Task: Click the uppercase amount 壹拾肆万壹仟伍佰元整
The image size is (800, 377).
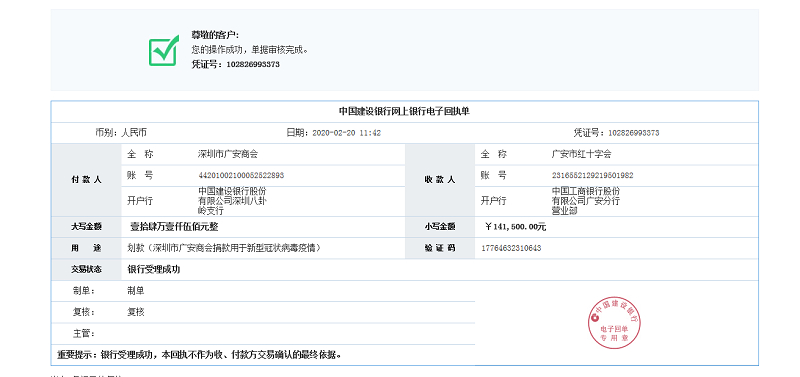Action: [174, 227]
